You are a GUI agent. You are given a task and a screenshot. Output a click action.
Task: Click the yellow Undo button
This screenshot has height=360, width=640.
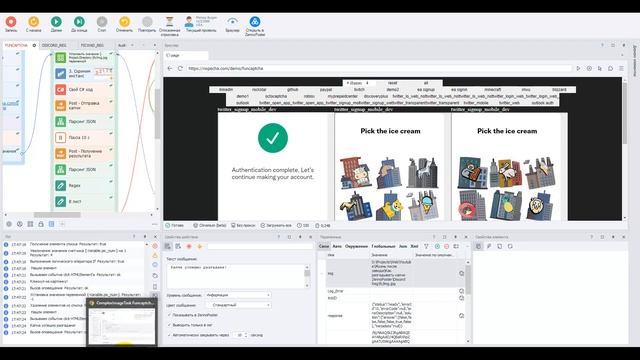coord(124,22)
